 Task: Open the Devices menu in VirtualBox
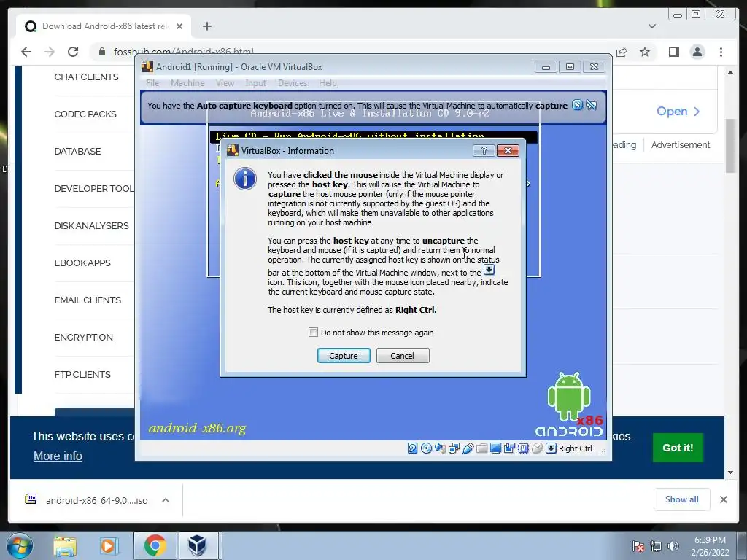[292, 83]
